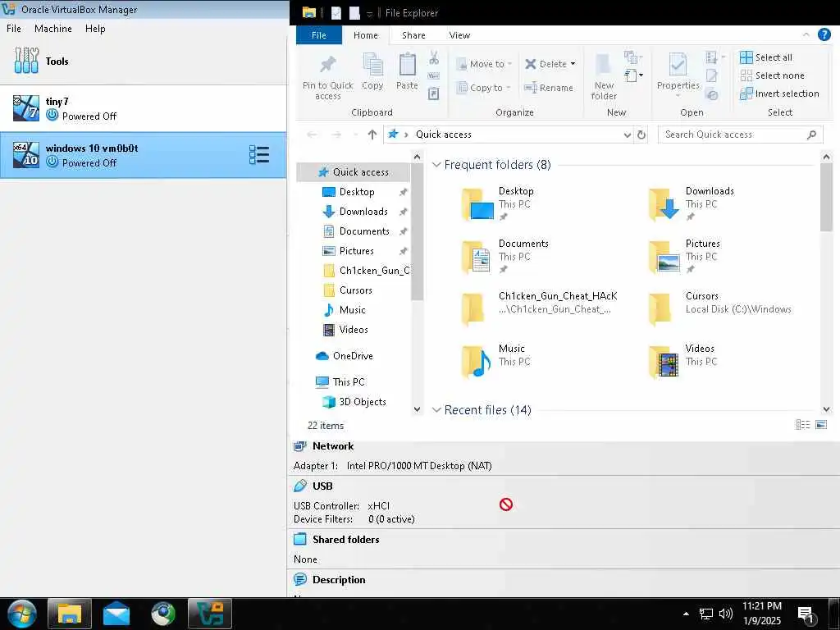This screenshot has width=840, height=630.
Task: Click the Quick access address bar path
Action: tap(444, 135)
